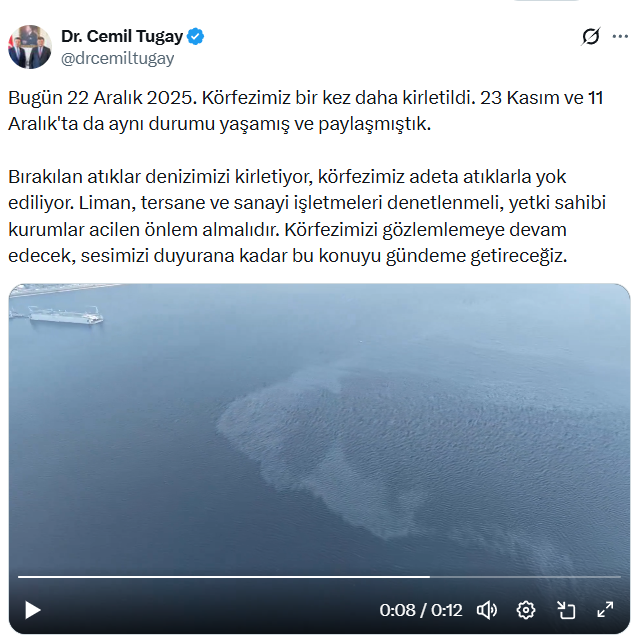The height and width of the screenshot is (641, 643).
Task: Click the blue verified badge
Action: click(x=196, y=36)
